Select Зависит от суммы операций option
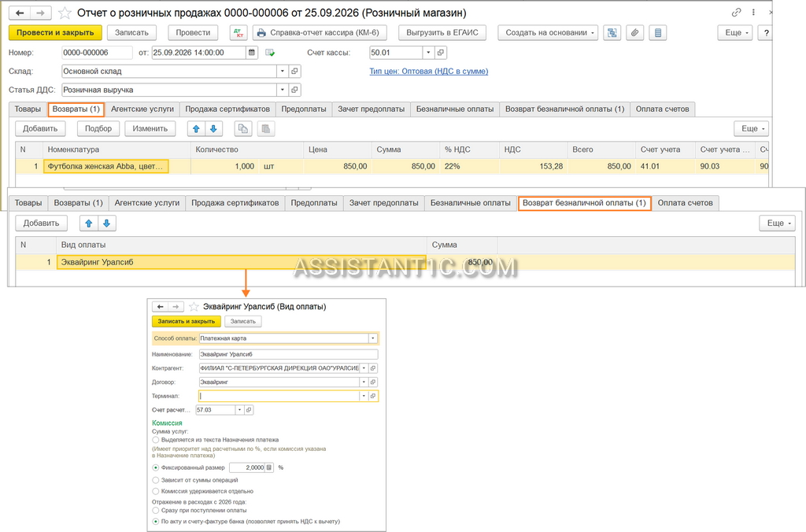 (156, 480)
